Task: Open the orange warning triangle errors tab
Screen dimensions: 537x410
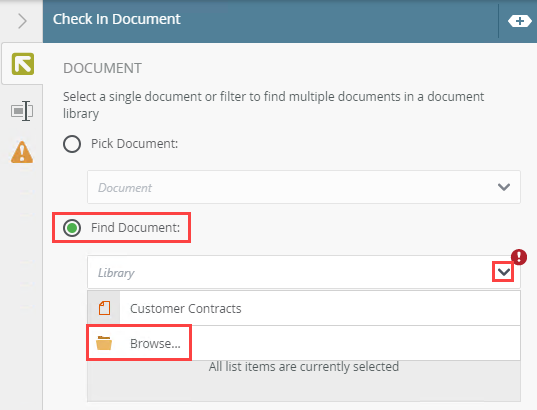Action: click(x=22, y=152)
